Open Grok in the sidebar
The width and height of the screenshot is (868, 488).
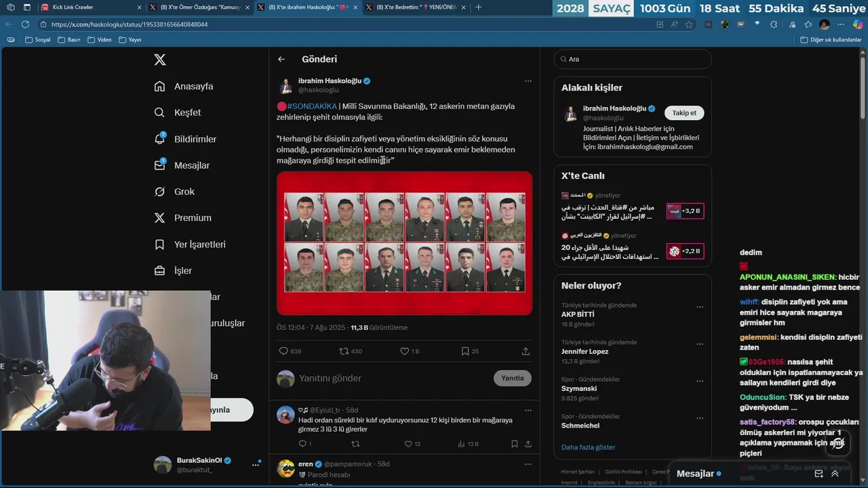pyautogui.click(x=174, y=192)
